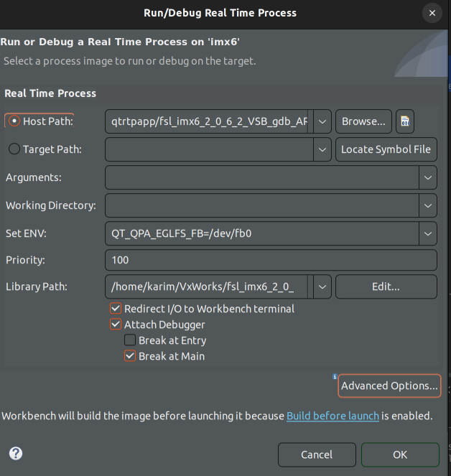Click the Browse... button
The height and width of the screenshot is (476, 451).
364,121
